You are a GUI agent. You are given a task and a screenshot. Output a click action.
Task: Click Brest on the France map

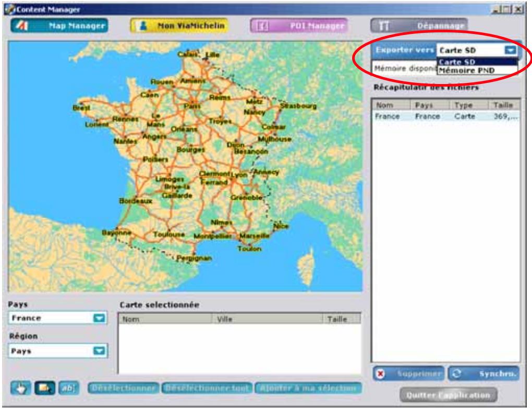pos(81,108)
